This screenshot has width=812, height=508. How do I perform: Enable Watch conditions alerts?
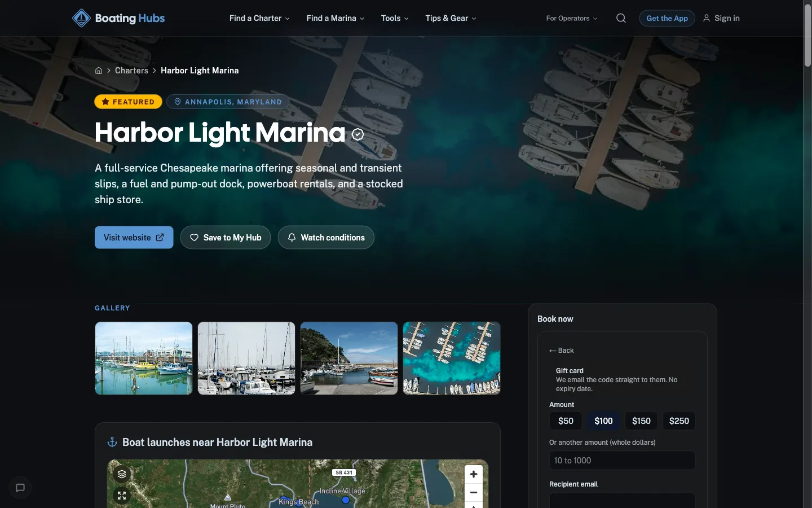pos(326,238)
